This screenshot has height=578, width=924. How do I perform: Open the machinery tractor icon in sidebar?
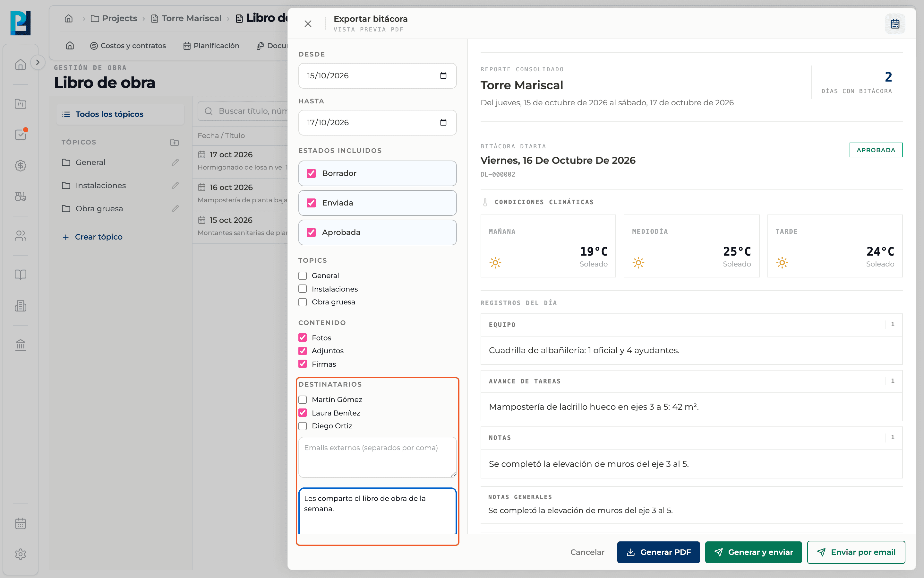click(20, 197)
